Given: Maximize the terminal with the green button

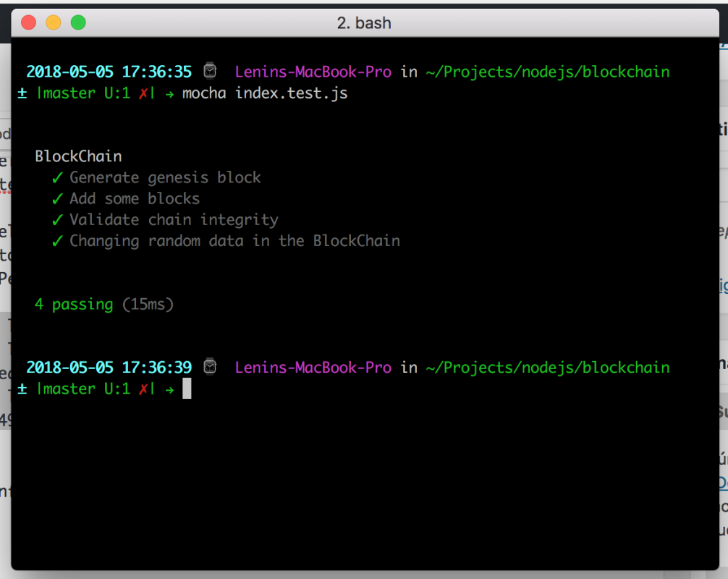Looking at the screenshot, I should click(78, 22).
